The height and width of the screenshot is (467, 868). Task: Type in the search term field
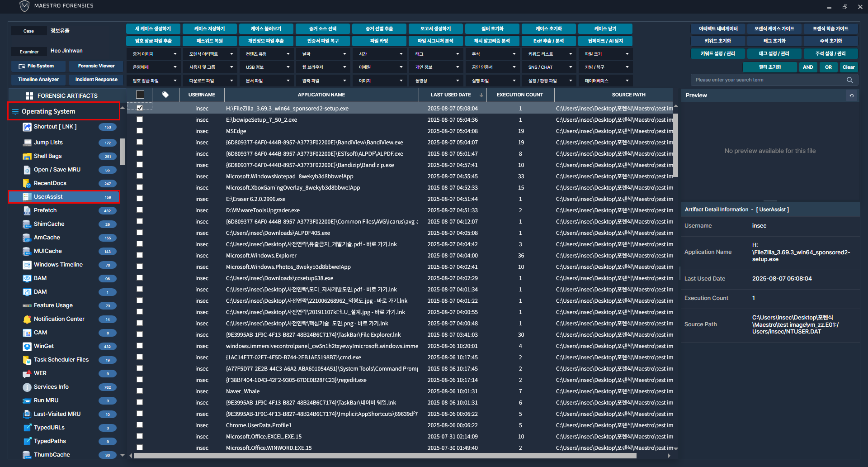(769, 80)
